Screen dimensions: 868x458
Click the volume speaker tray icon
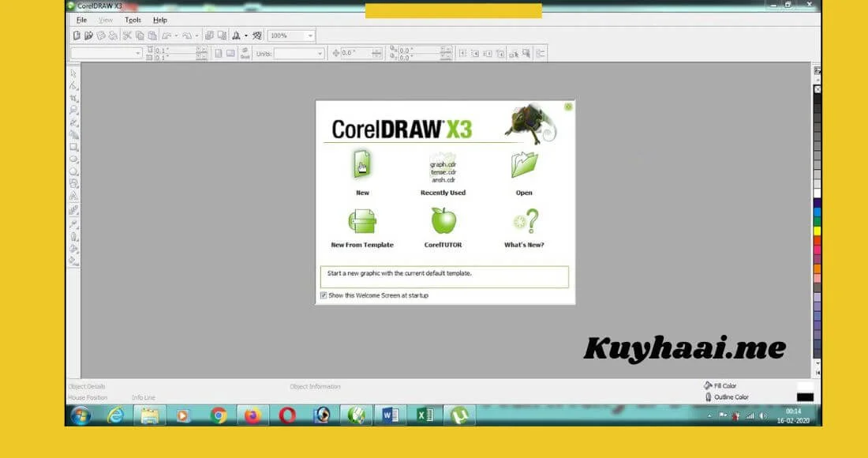click(x=763, y=416)
